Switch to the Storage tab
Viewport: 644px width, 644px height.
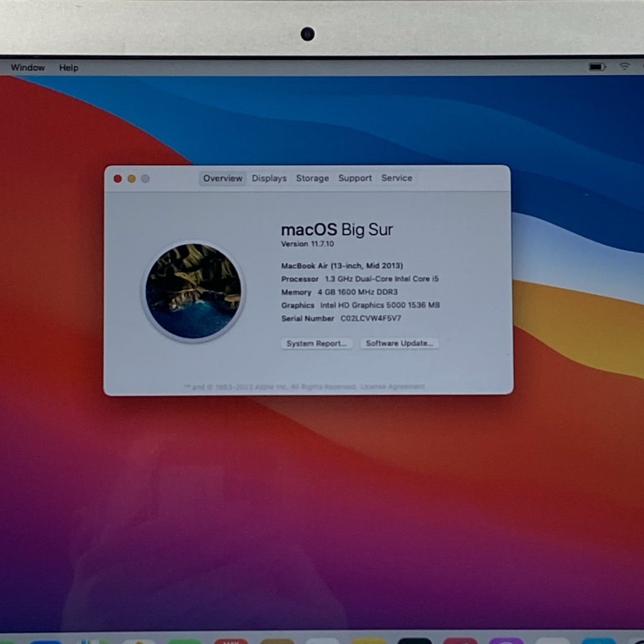click(x=312, y=178)
